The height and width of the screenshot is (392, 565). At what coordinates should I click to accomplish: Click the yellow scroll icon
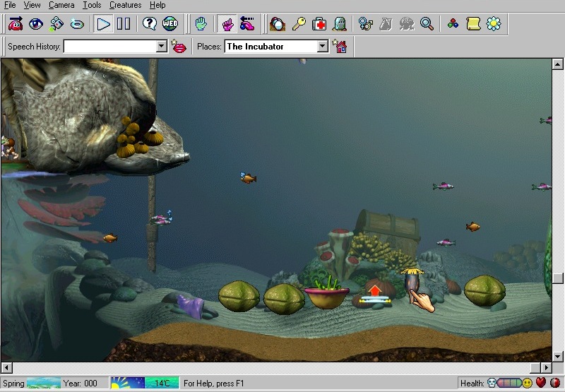[x=473, y=24]
